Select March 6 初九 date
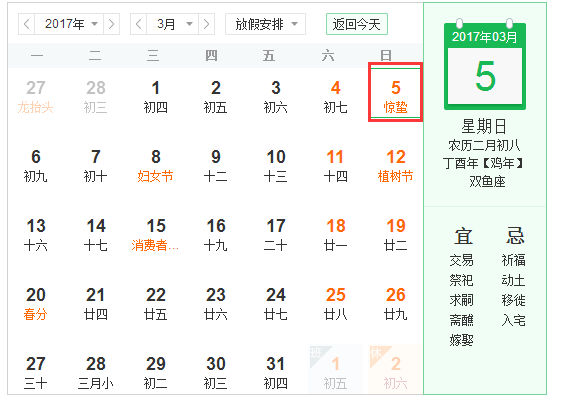565x400 pixels. [x=36, y=166]
